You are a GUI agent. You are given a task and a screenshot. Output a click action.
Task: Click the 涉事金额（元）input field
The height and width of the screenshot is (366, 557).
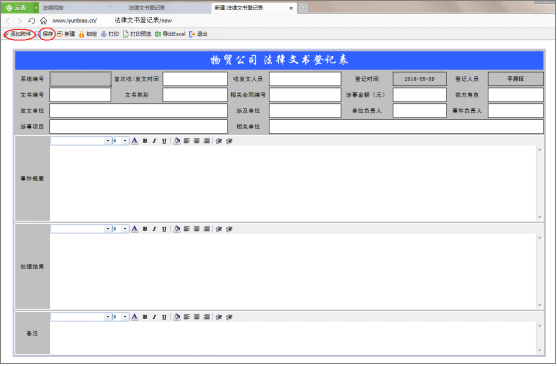pyautogui.click(x=420, y=95)
